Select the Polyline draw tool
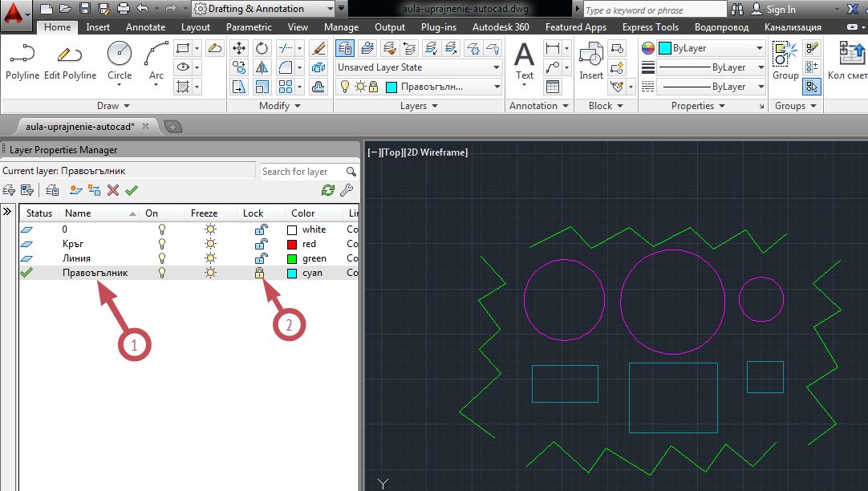 tap(22, 62)
